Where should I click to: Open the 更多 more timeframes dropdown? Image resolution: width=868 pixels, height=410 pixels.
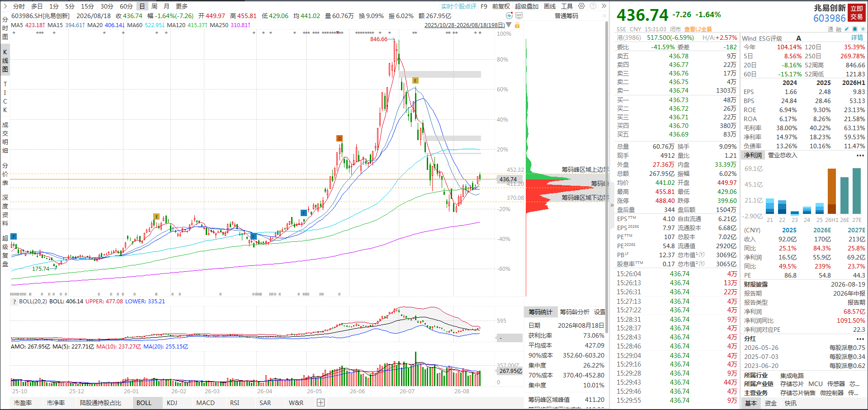point(182,6)
